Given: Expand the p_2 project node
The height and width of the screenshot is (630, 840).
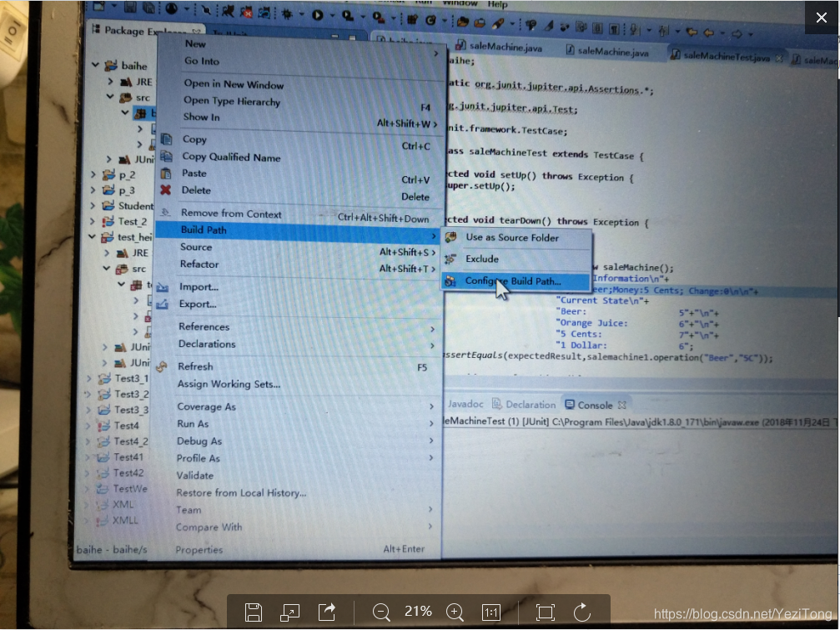Looking at the screenshot, I should (93, 174).
